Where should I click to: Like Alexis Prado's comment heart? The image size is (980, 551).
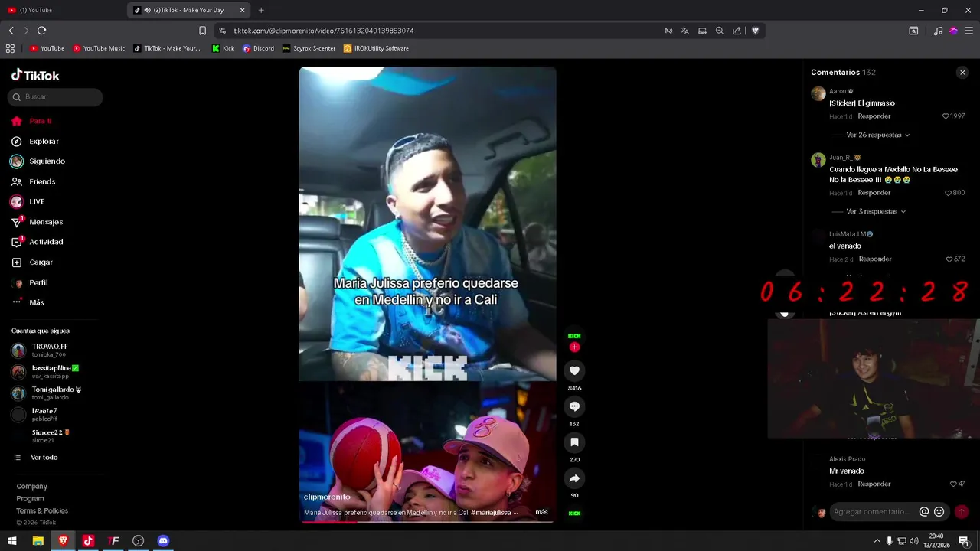953,484
